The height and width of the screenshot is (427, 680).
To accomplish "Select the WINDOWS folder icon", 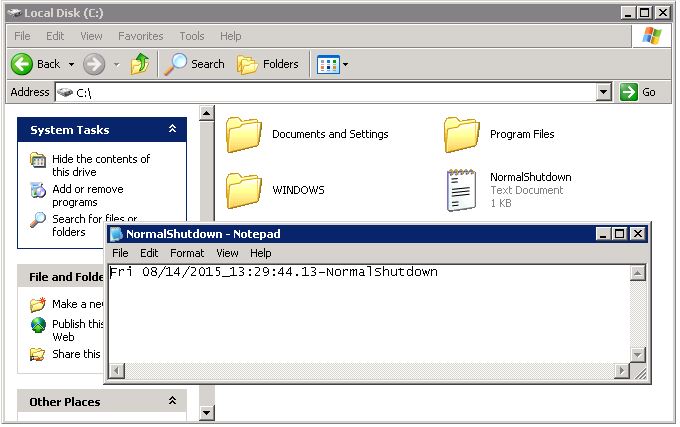I will tap(244, 191).
